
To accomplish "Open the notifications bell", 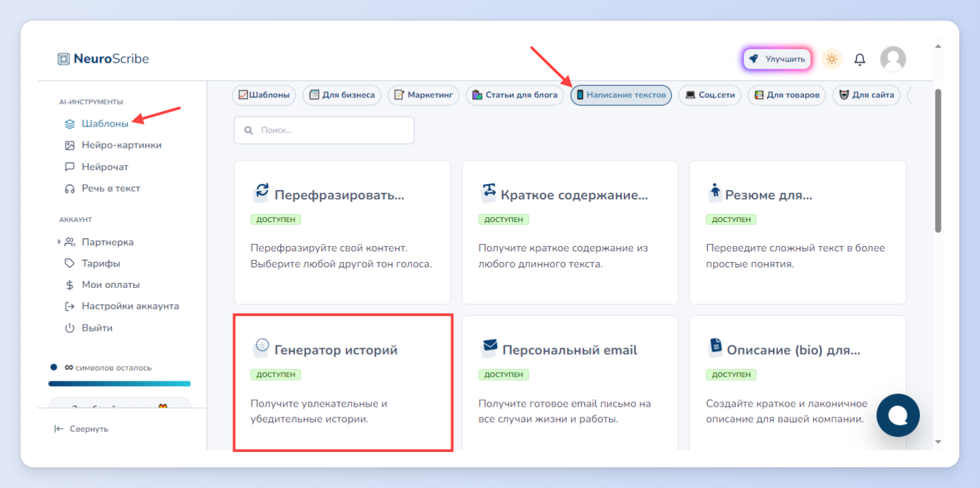I will point(860,59).
